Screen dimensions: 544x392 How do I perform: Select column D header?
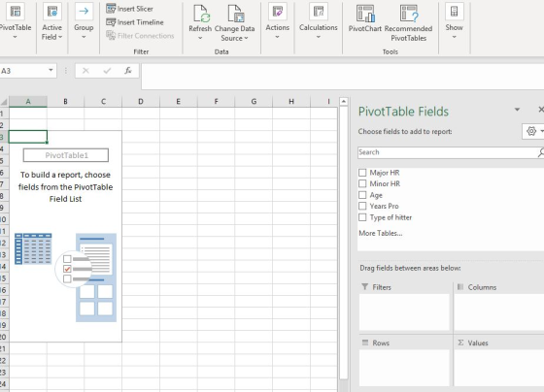141,102
